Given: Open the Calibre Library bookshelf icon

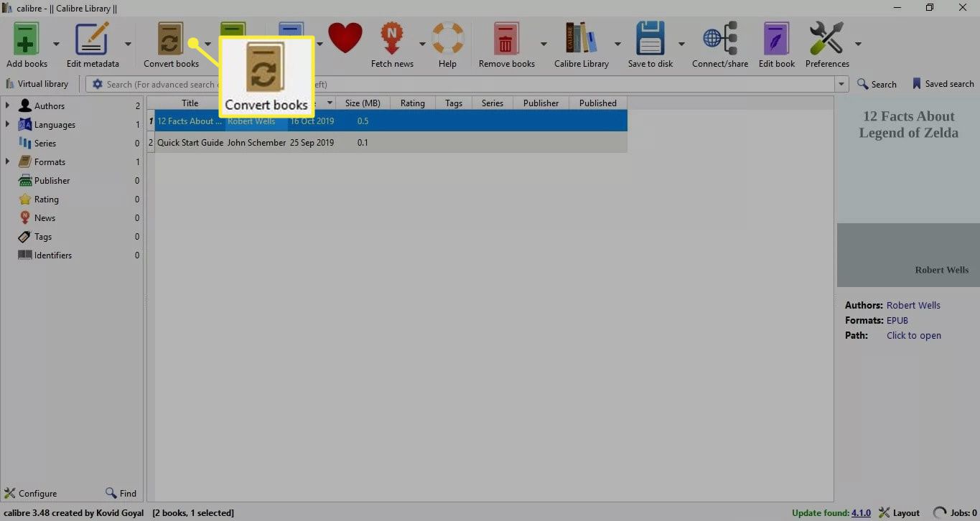Looking at the screenshot, I should (x=582, y=38).
